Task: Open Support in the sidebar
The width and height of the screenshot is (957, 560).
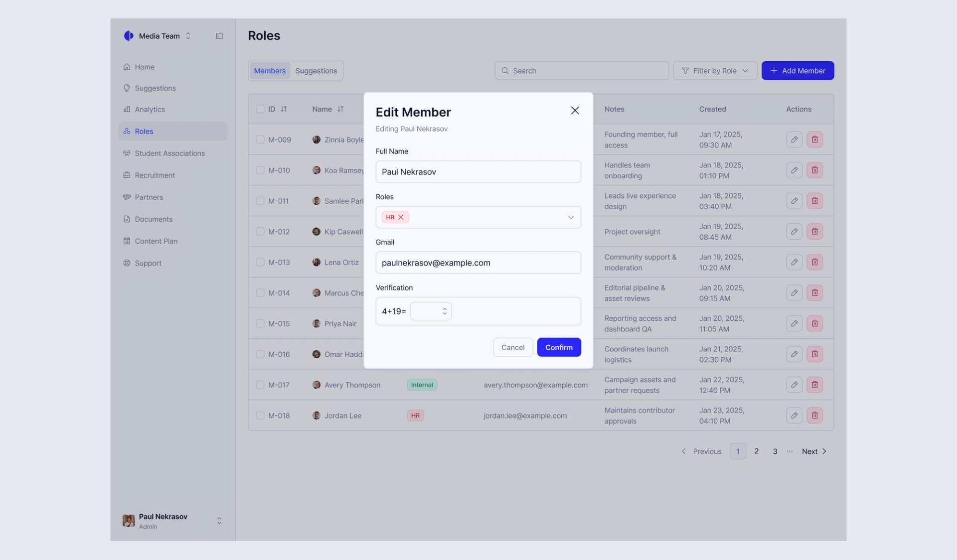Action: pyautogui.click(x=172, y=263)
